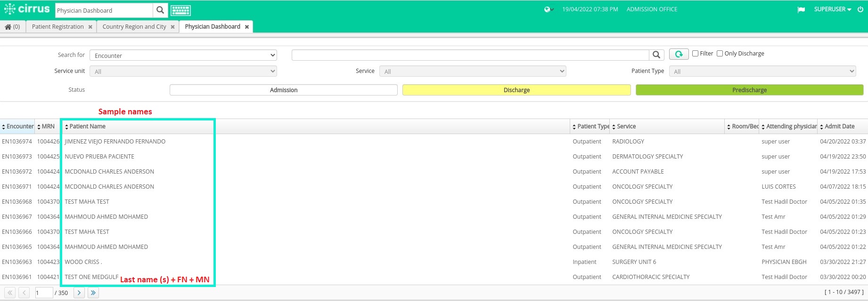Viewport: 868px width, 303px height.
Task: Select patient JIMENEZ VIEJO FERNANDO FERNANDO
Action: 115,142
